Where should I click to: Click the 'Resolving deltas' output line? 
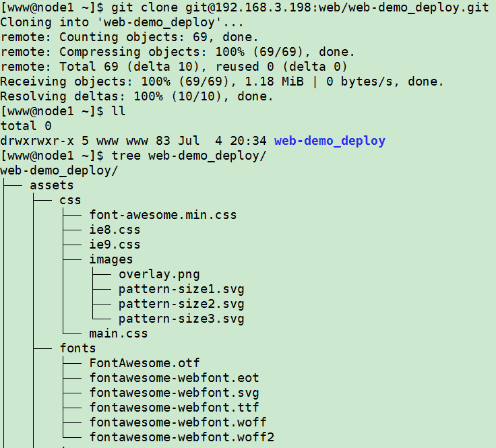coord(137,96)
